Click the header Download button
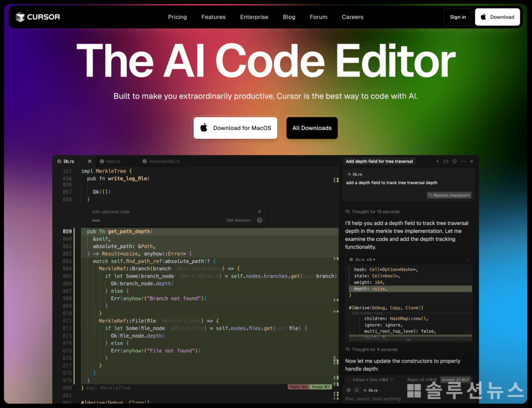Image resolution: width=532 pixels, height=408 pixels. tap(498, 17)
